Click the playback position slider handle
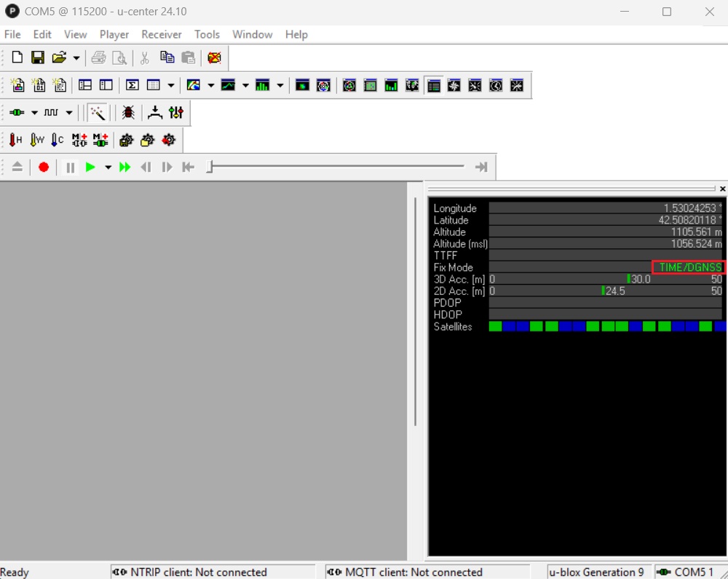 click(x=210, y=167)
